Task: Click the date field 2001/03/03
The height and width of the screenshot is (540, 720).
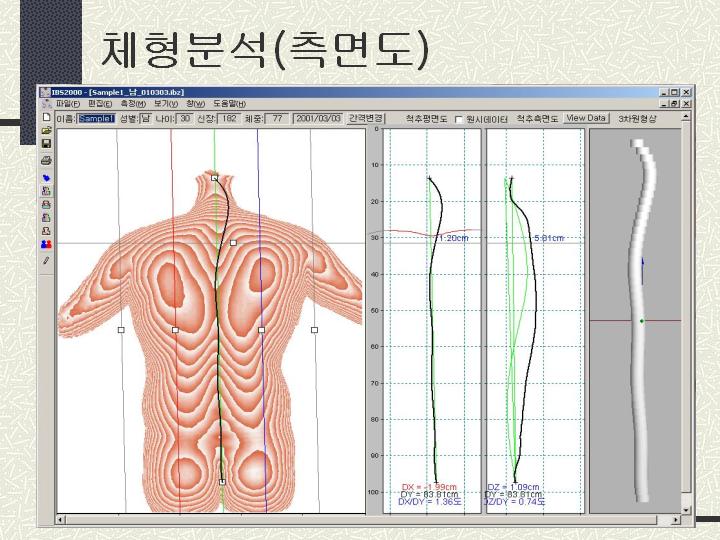Action: coord(318,118)
